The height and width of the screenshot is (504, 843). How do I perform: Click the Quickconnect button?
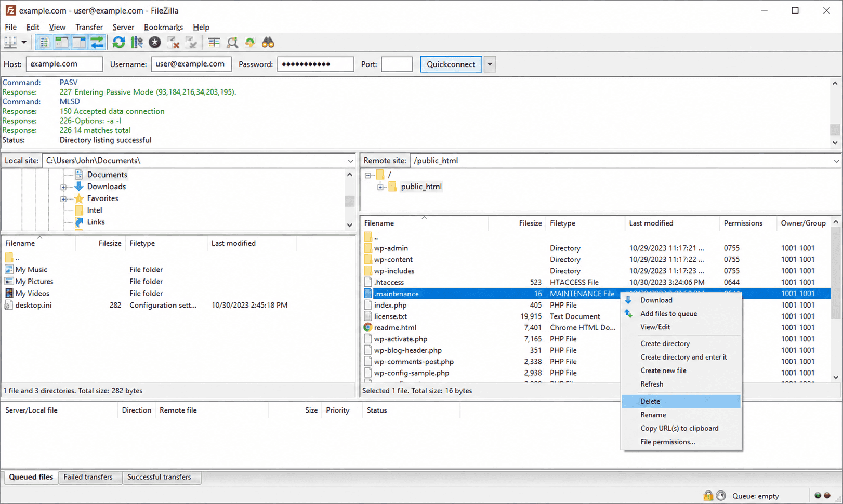coord(451,64)
